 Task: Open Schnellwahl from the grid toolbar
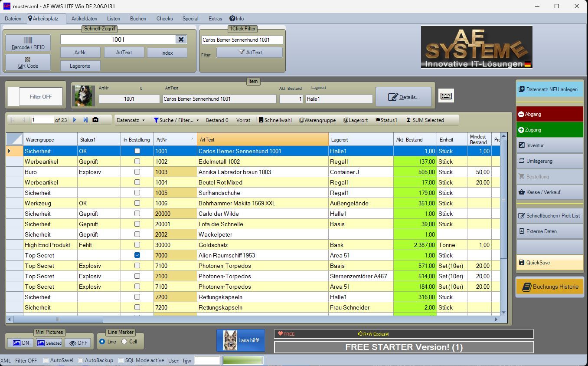click(x=275, y=120)
